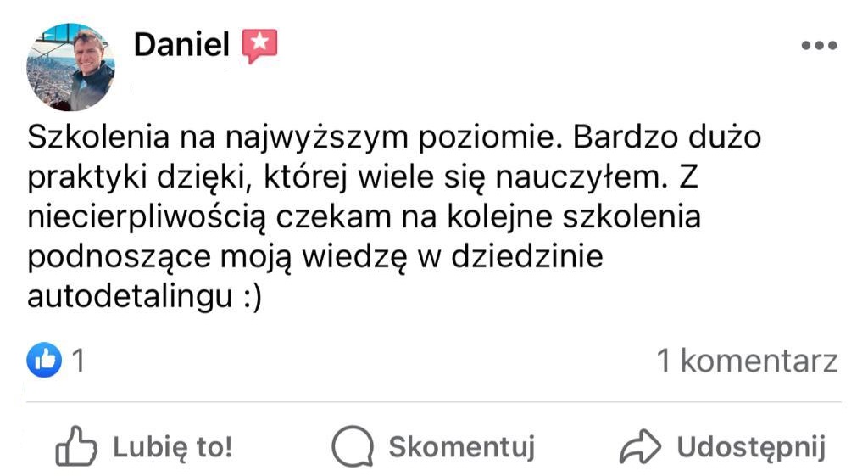Viewport: 868px width, 476px height.
Task: Toggle the "Lubię to!" like label
Action: pos(172,447)
